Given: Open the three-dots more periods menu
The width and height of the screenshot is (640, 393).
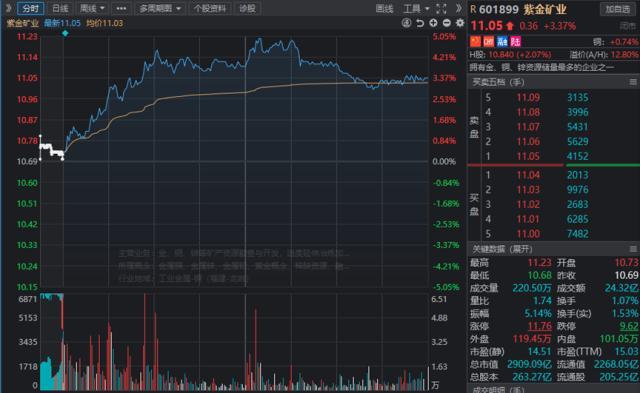Looking at the screenshot, I should pos(121,8).
